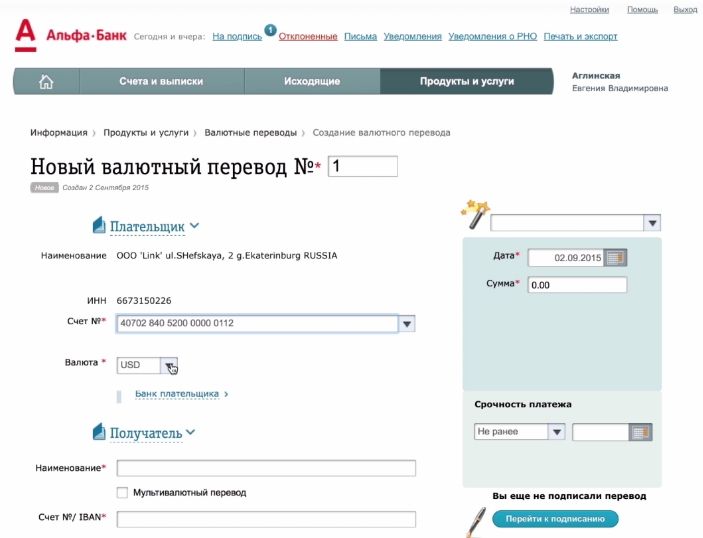Open the Счет № account dropdown
This screenshot has height=538, width=703.
407,324
